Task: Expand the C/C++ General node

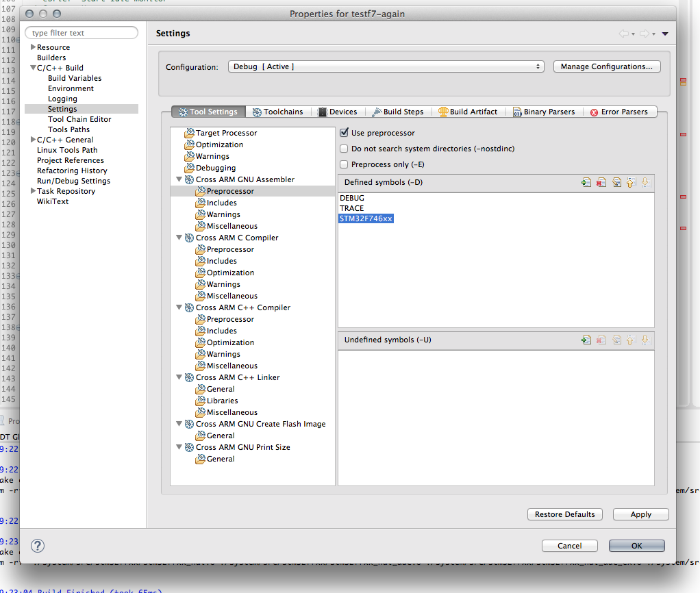Action: point(33,140)
